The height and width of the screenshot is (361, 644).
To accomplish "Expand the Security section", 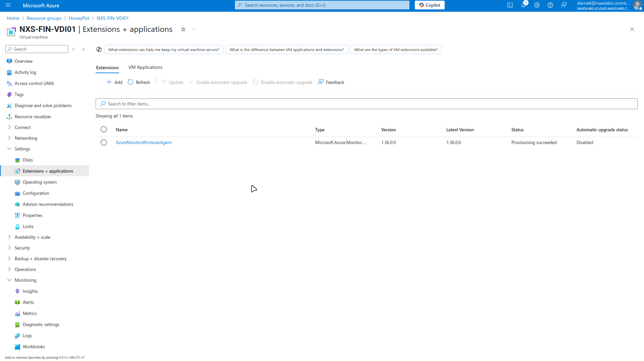I will pyautogui.click(x=9, y=248).
